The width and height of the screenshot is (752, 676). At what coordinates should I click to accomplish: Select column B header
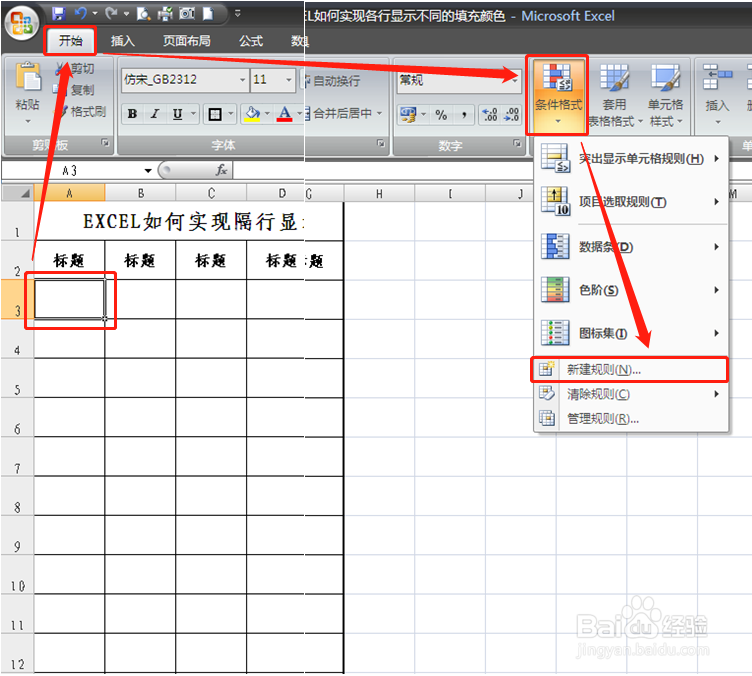(x=141, y=193)
